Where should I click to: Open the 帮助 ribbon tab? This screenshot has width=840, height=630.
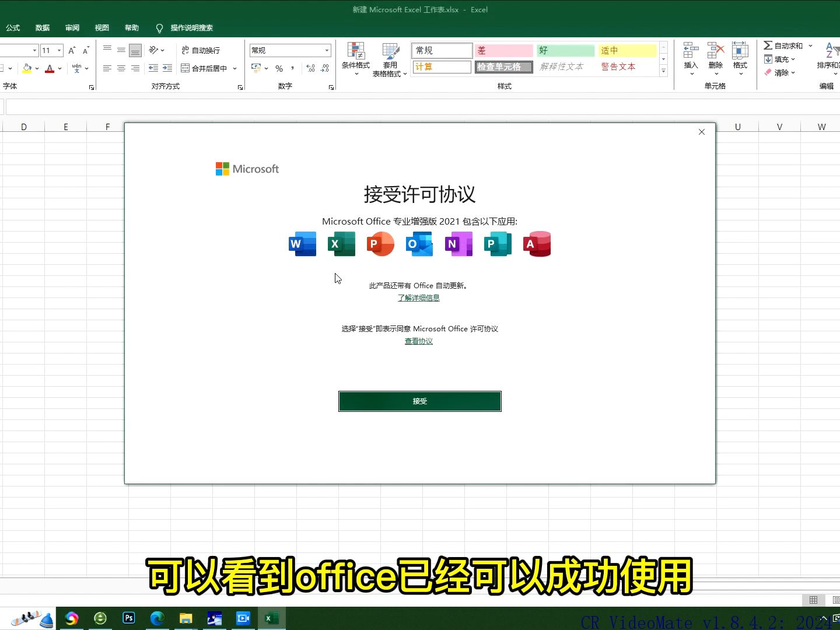pyautogui.click(x=132, y=27)
